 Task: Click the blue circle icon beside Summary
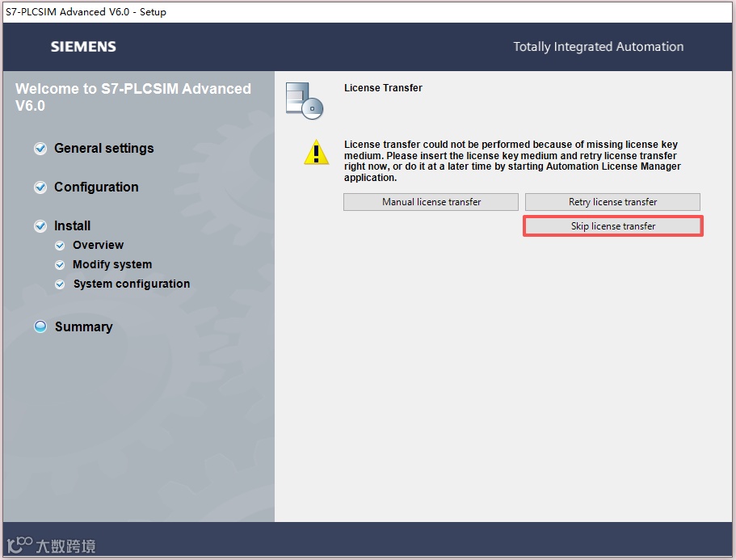[40, 326]
